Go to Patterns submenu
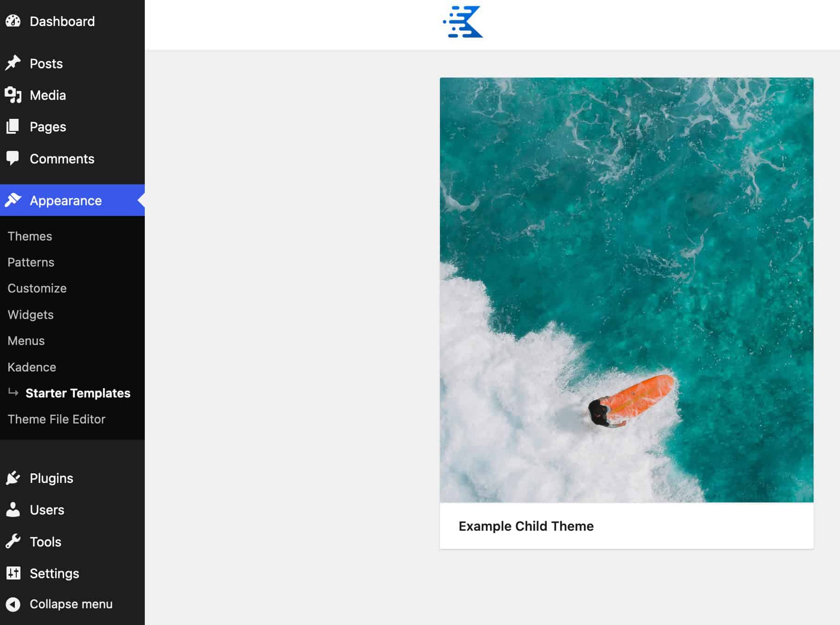The image size is (840, 625). pos(31,262)
